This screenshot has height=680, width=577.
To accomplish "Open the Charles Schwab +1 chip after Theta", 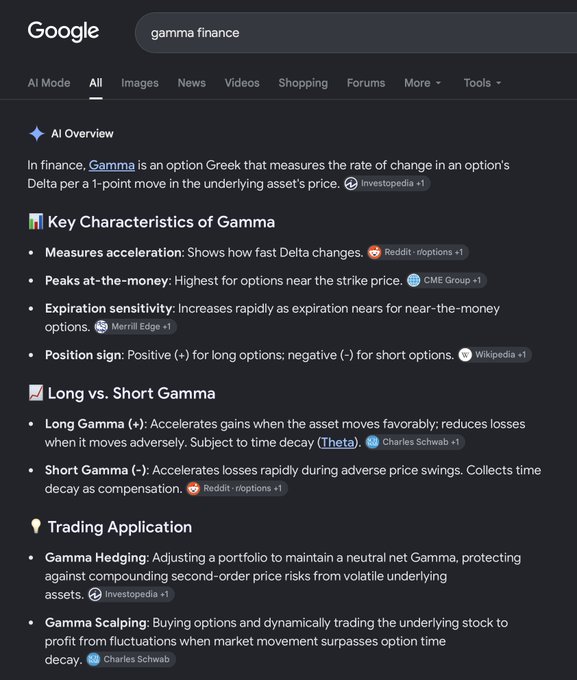I will (x=415, y=442).
